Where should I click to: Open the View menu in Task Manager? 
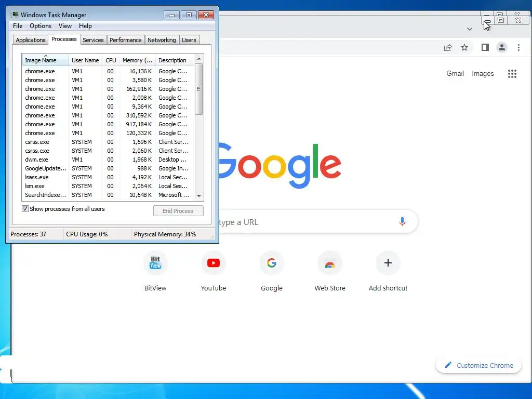click(x=65, y=26)
